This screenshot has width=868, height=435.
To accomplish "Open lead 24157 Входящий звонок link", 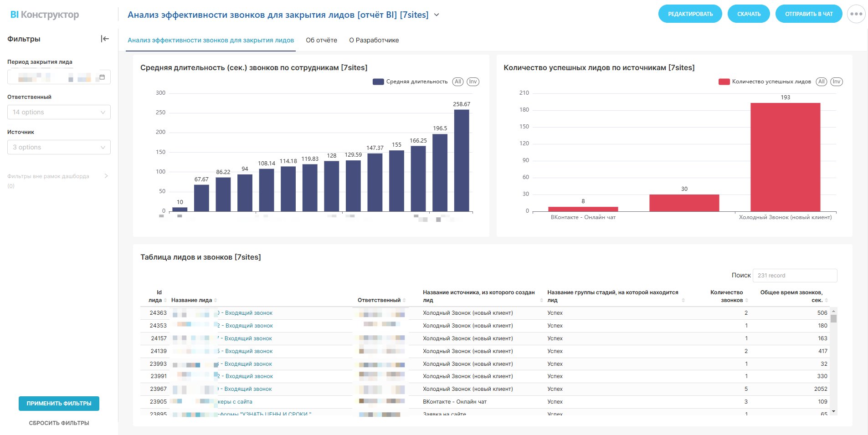I will (x=245, y=338).
